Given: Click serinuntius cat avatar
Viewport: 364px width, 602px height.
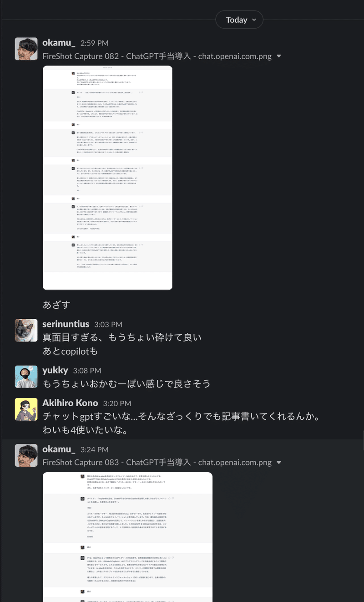Looking at the screenshot, I should (x=26, y=330).
